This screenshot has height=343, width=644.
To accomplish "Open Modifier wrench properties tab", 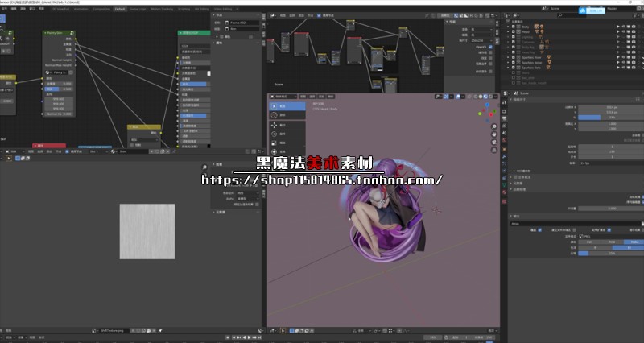I will [x=505, y=156].
